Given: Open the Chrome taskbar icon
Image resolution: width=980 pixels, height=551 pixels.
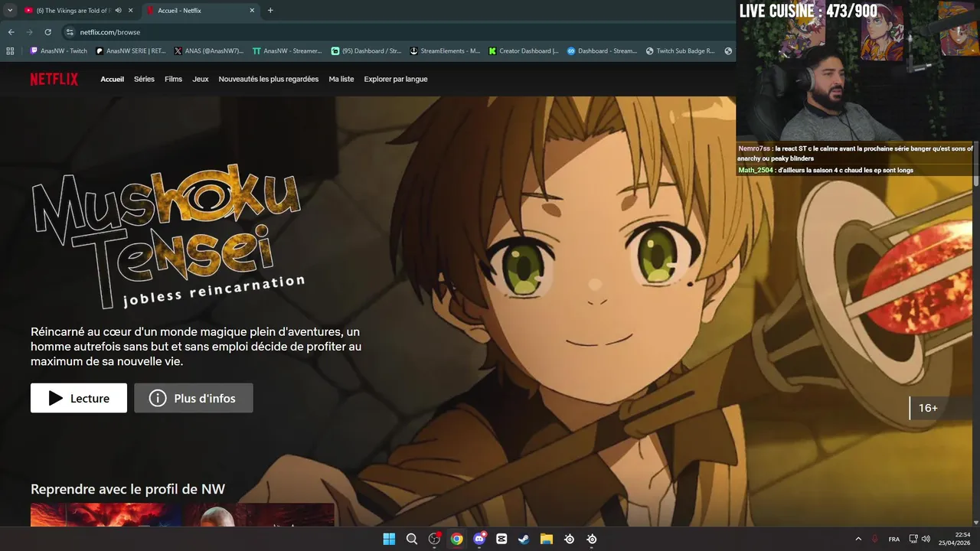Looking at the screenshot, I should point(456,539).
